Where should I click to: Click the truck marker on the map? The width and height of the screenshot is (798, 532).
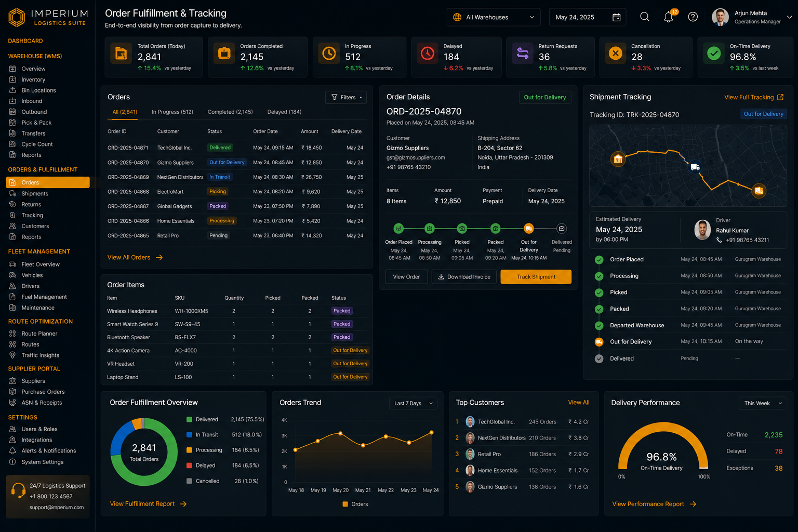[695, 167]
